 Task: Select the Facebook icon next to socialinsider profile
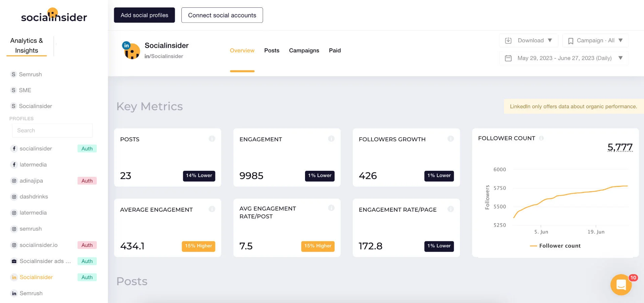click(14, 148)
